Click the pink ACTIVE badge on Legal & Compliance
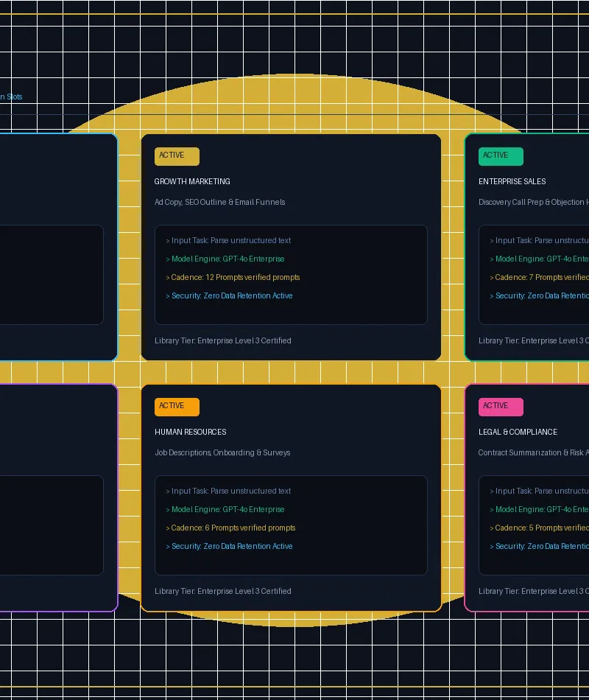Screen dimensions: 589x700 [x=501, y=407]
